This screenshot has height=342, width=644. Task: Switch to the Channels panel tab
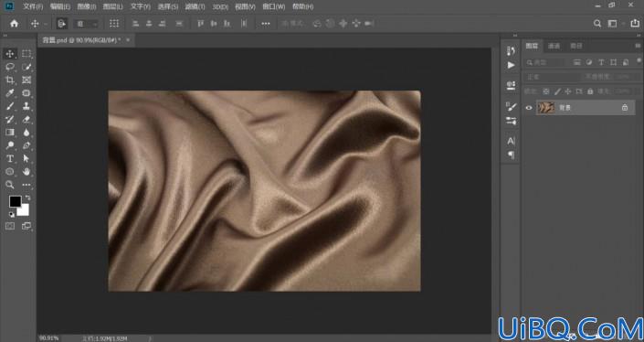coord(554,46)
